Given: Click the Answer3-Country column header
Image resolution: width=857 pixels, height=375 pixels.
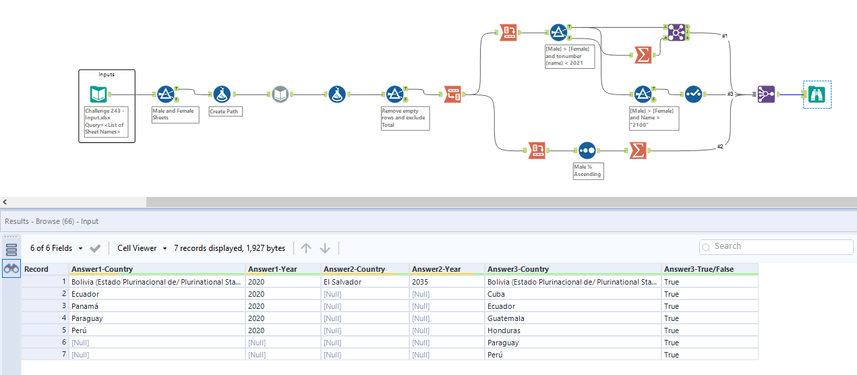Looking at the screenshot, I should pyautogui.click(x=573, y=269).
